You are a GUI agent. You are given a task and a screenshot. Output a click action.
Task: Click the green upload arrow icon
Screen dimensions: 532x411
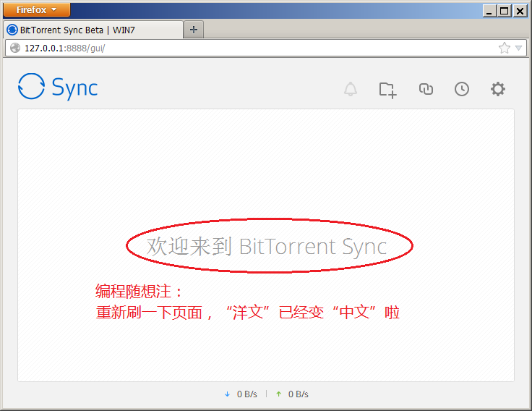point(279,394)
